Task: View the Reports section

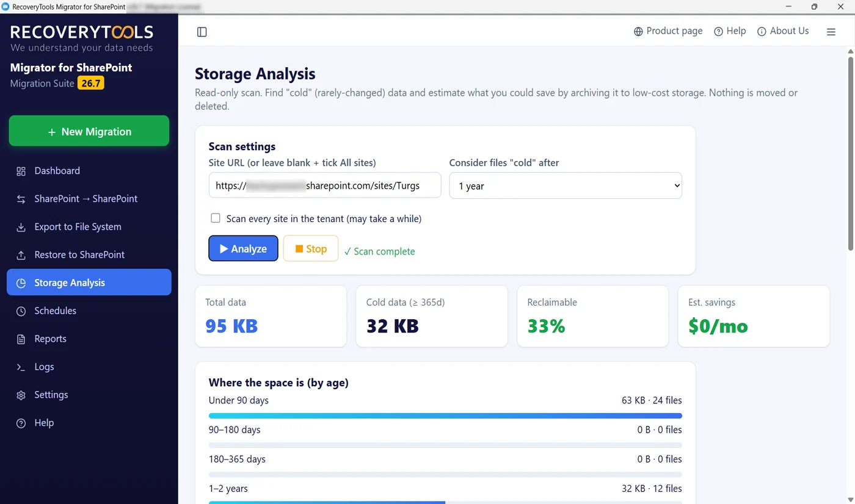Action: (x=89, y=339)
